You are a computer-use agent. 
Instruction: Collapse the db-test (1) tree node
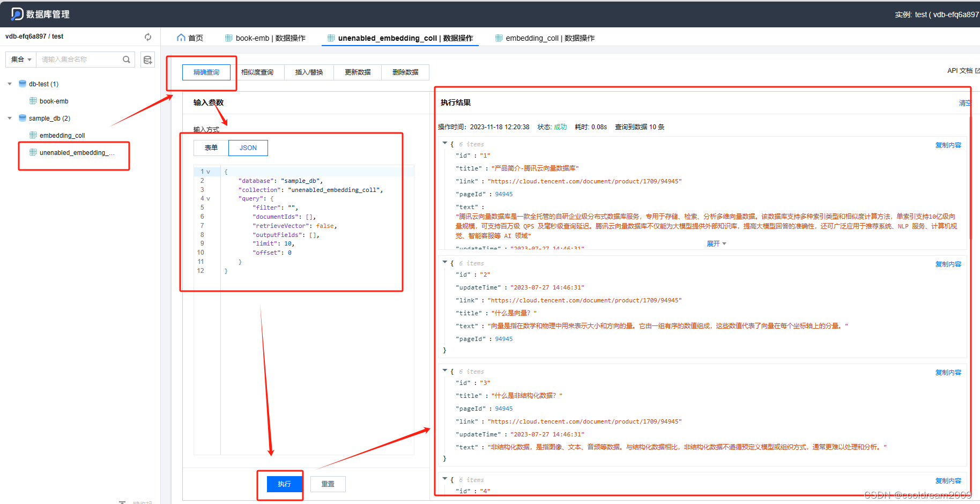pyautogui.click(x=10, y=84)
